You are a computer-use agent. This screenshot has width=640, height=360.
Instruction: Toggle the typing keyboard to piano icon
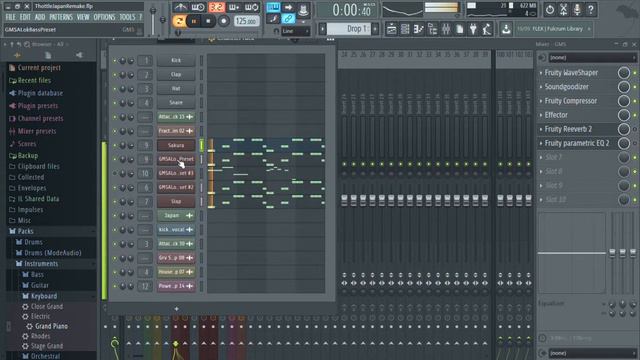pyautogui.click(x=273, y=7)
